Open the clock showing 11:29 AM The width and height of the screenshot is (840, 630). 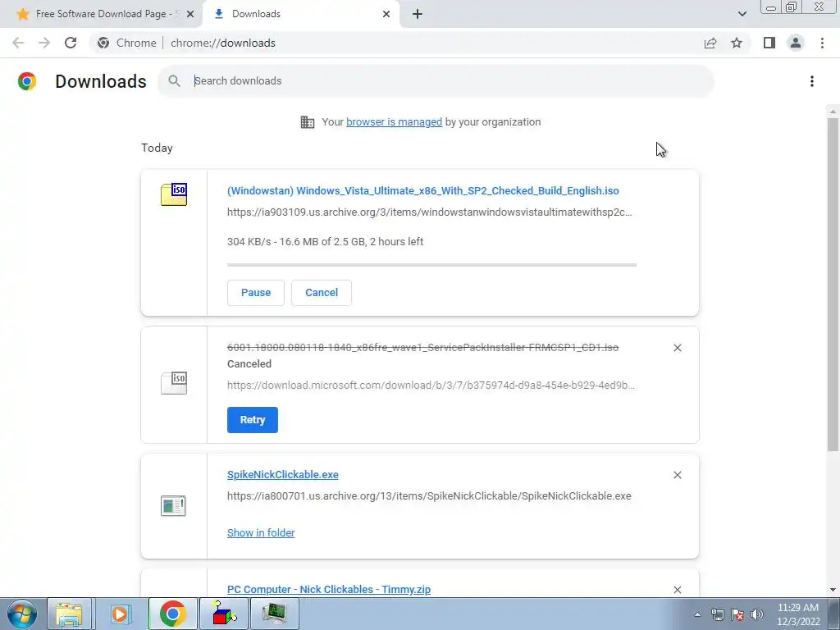tap(797, 614)
